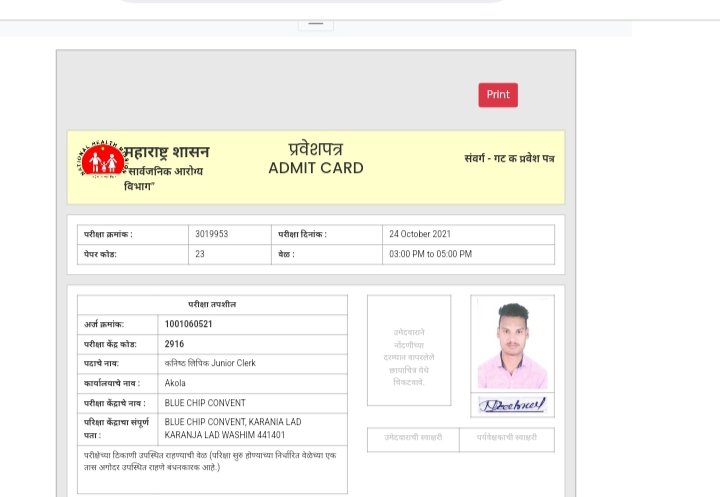This screenshot has width=720, height=497.
Task: Click the परीक्षा दिनांक label
Action: pyautogui.click(x=303, y=234)
